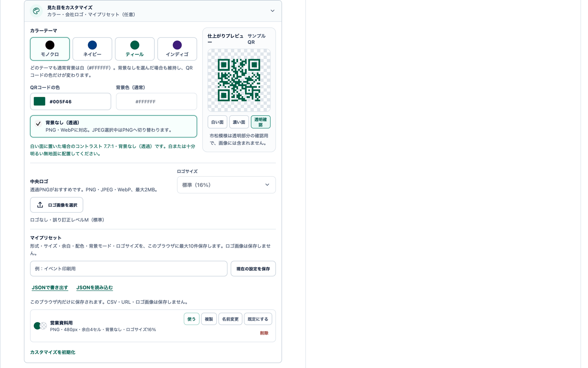Duplicate 営業資料用 preset with 複製
Screen dimensions: 588x368
point(209,319)
